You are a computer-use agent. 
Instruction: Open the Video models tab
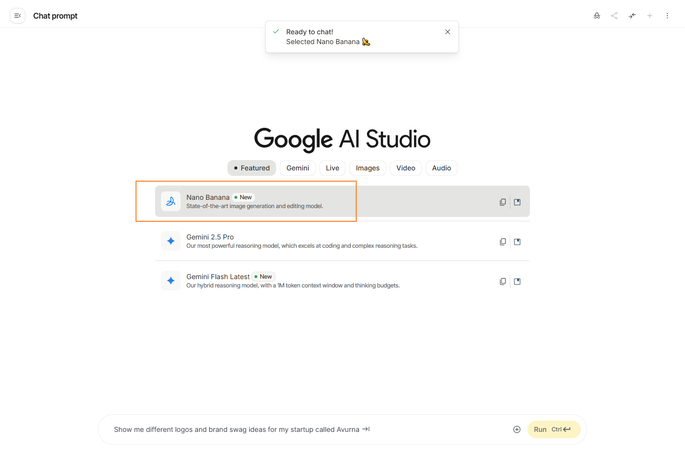point(405,168)
